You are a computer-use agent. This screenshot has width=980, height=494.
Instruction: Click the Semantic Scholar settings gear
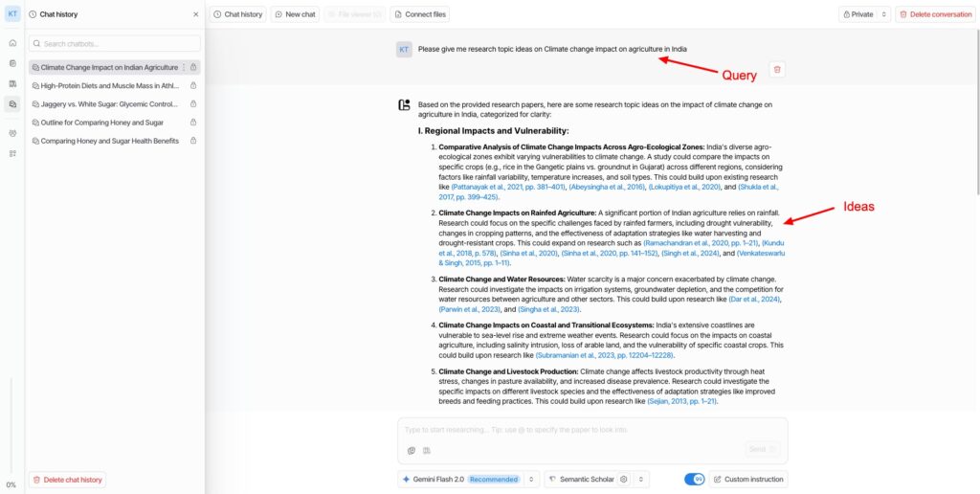click(x=623, y=480)
